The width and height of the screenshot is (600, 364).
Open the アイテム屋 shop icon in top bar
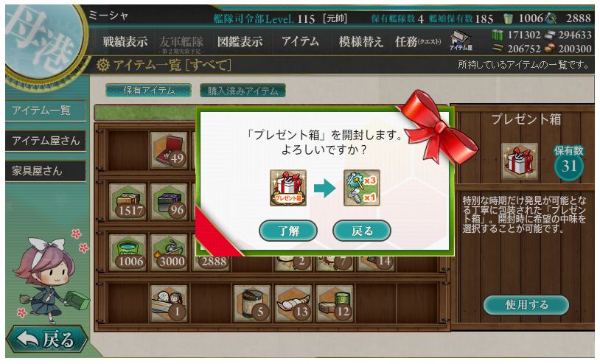pos(461,41)
